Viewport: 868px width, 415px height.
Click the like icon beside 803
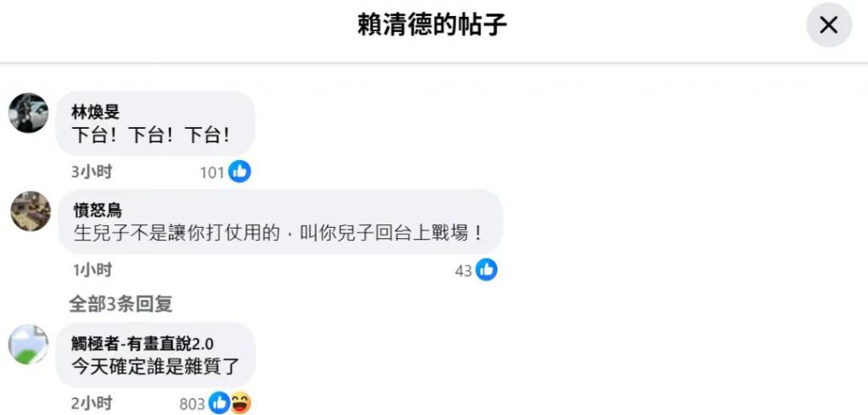click(x=220, y=403)
